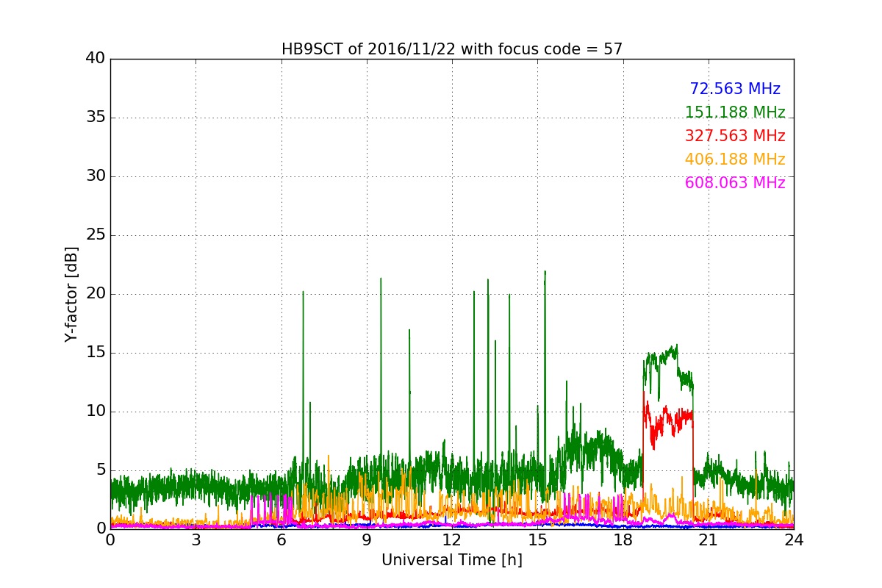
Task: Click the x-axis tick label 24
Action: click(794, 539)
